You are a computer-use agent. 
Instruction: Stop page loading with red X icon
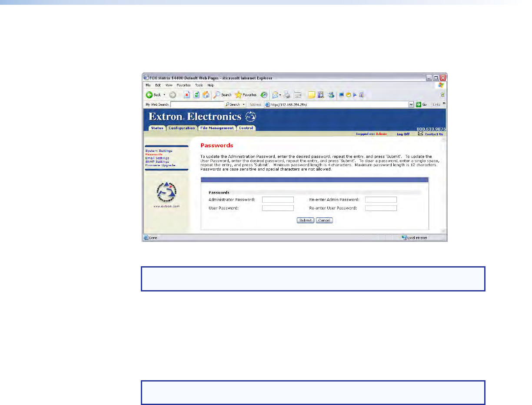click(x=187, y=94)
